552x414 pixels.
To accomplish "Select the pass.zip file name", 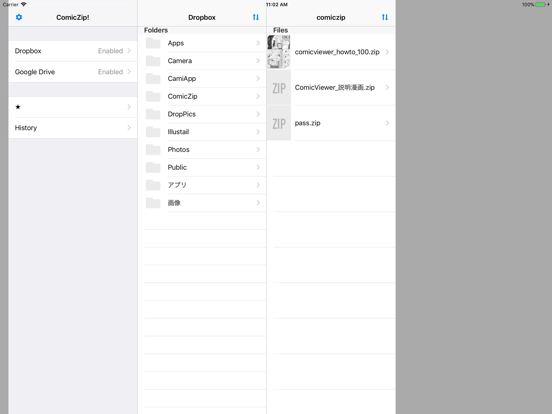I will (x=307, y=123).
